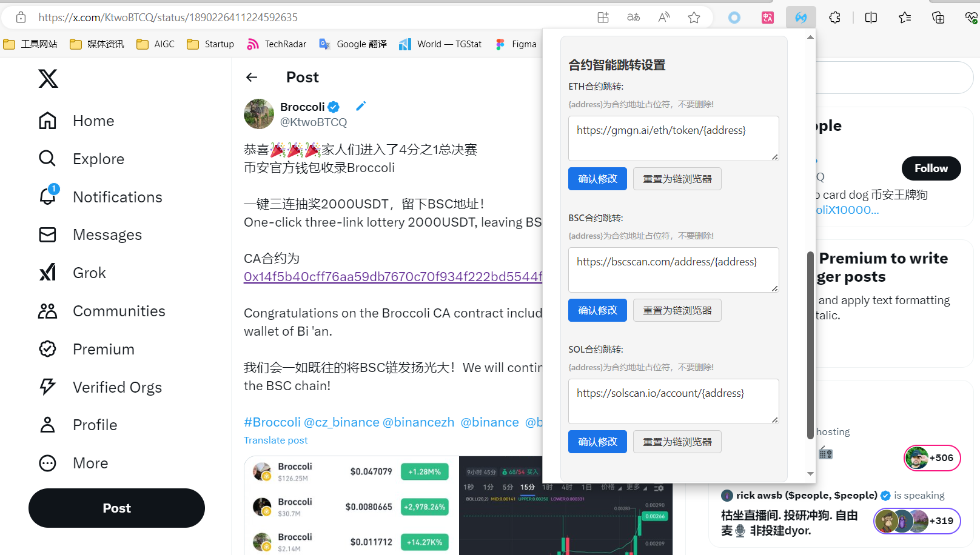
Task: Open Grok assistant
Action: [72, 273]
